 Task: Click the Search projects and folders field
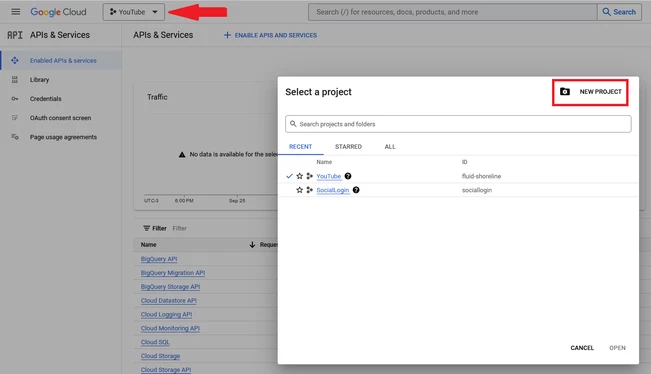tap(458, 124)
